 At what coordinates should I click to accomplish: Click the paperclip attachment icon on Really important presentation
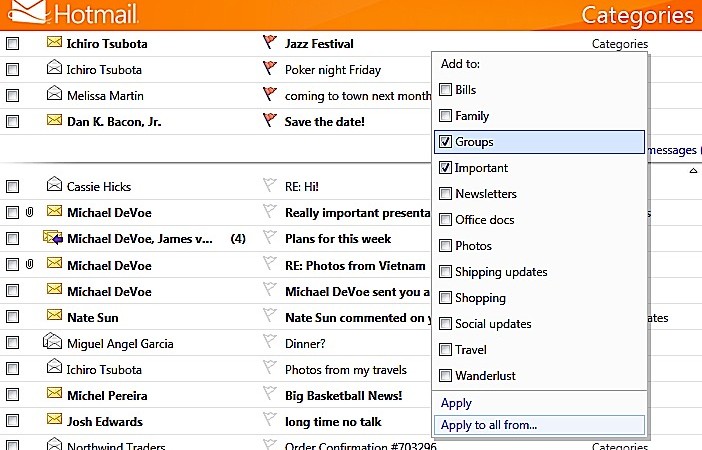click(x=30, y=212)
